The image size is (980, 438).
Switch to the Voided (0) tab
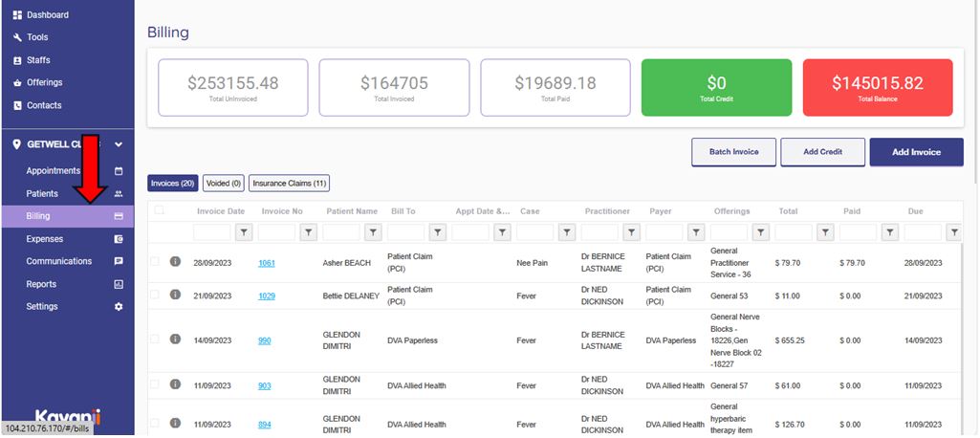pos(224,183)
